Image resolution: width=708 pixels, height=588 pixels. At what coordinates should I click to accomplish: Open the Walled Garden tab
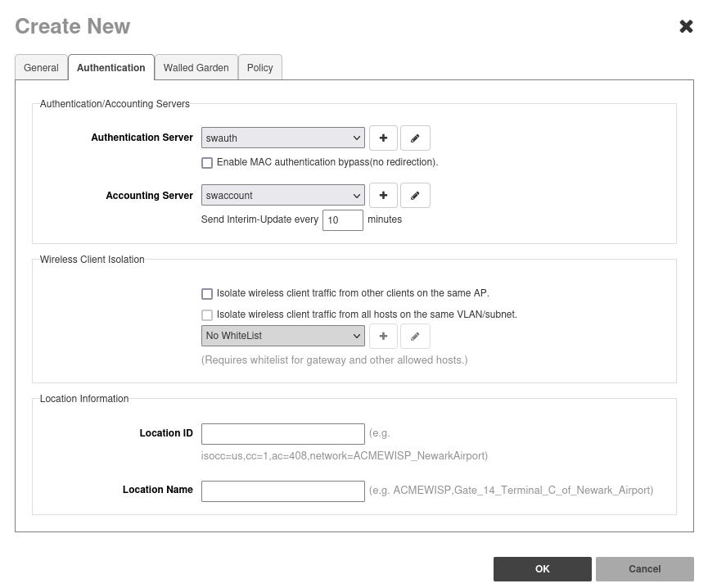pyautogui.click(x=196, y=68)
